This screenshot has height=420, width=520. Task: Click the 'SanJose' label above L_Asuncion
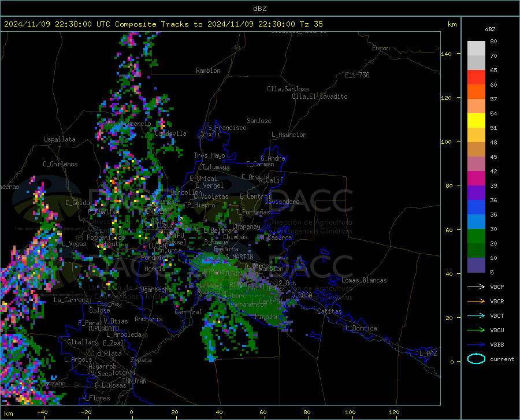click(259, 121)
